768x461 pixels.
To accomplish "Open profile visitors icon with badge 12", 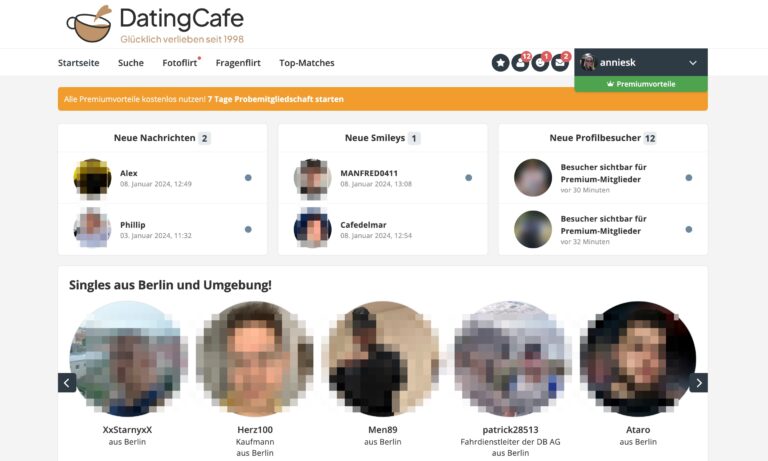I will [520, 63].
